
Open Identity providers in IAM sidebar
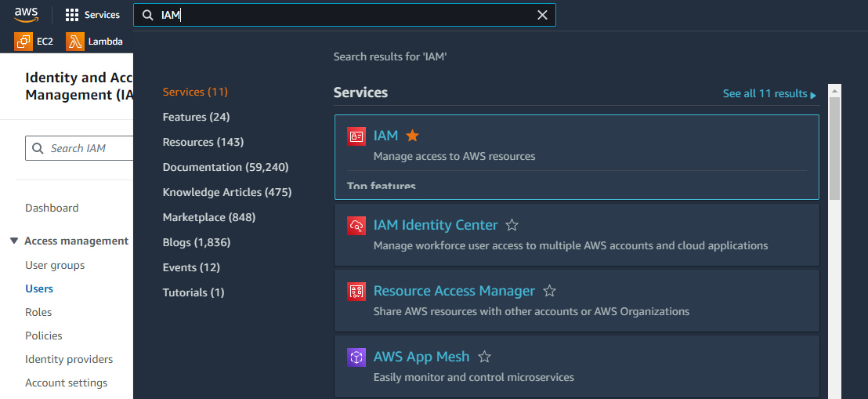(x=69, y=360)
